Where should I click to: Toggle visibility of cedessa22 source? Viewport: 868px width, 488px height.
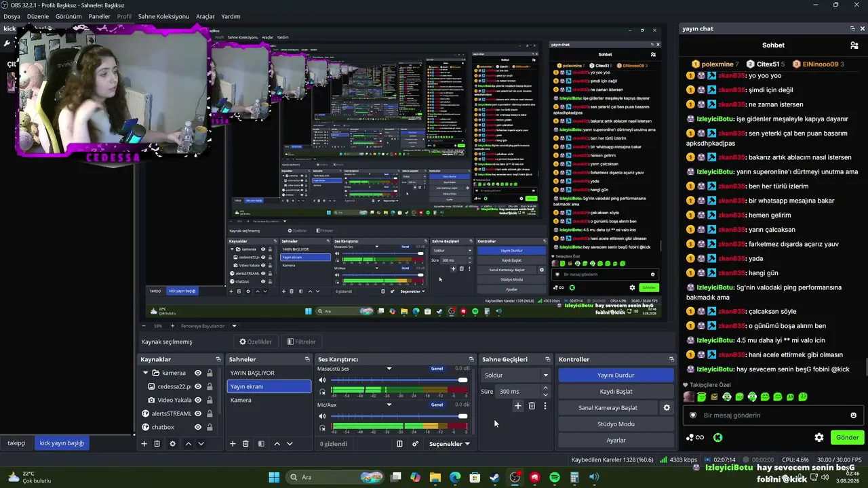point(198,386)
